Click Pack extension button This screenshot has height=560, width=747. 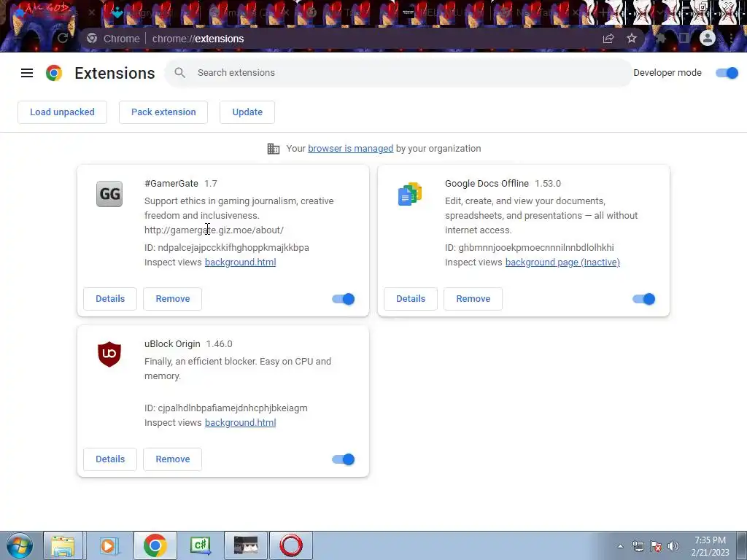click(x=163, y=112)
